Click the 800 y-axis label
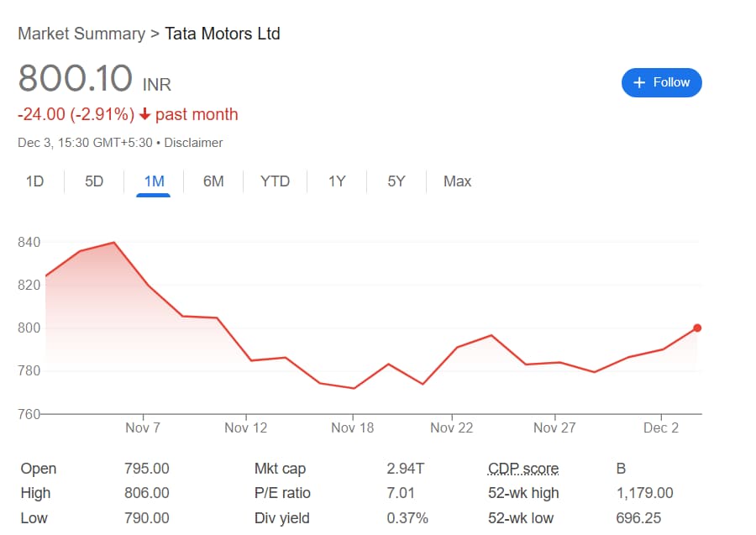This screenshot has height=535, width=756. 29,328
